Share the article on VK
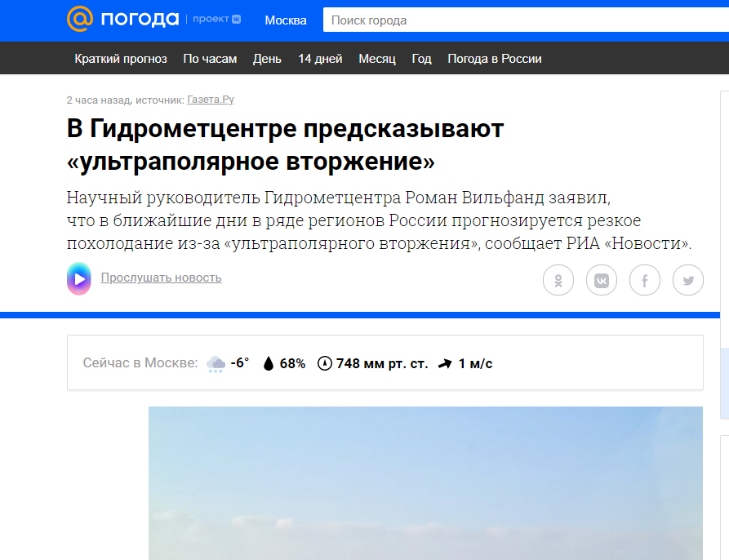The width and height of the screenshot is (729, 560). click(601, 280)
